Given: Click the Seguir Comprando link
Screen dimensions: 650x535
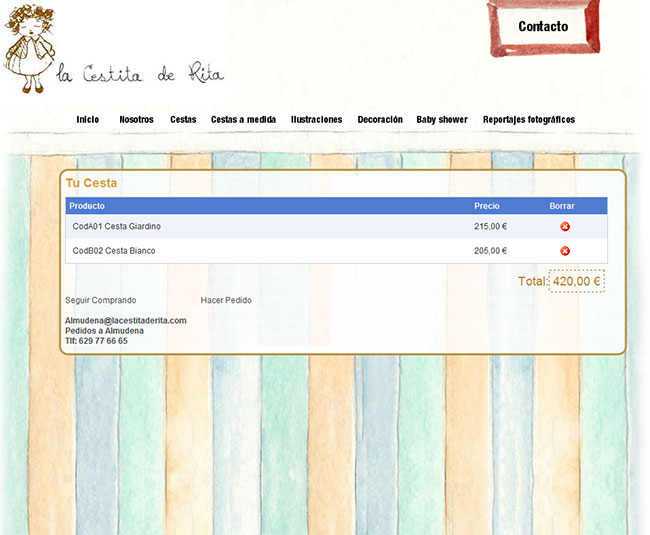Looking at the screenshot, I should [100, 300].
